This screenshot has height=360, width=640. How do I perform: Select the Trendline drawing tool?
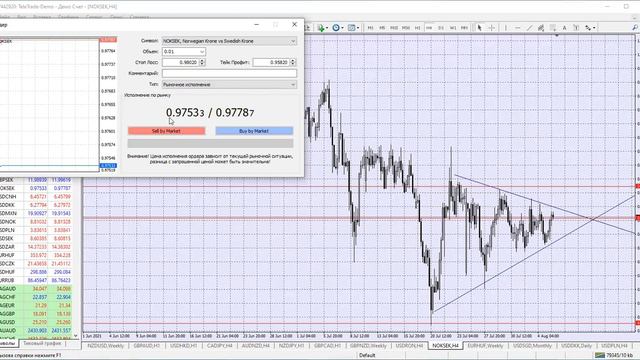click(529, 28)
